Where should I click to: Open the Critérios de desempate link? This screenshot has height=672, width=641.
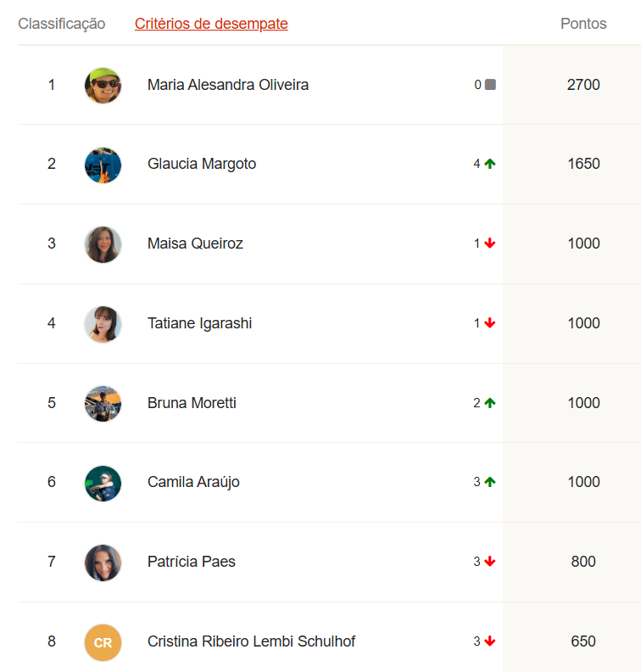(211, 24)
